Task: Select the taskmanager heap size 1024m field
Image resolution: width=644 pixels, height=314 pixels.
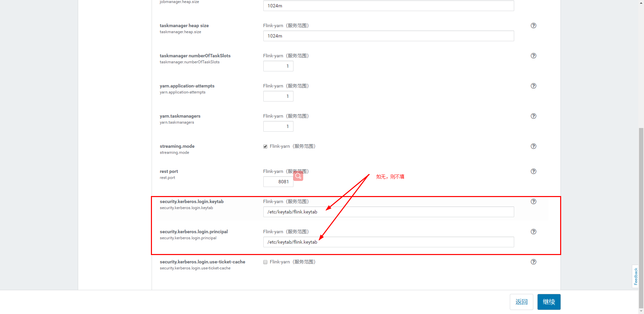Action: (388, 36)
